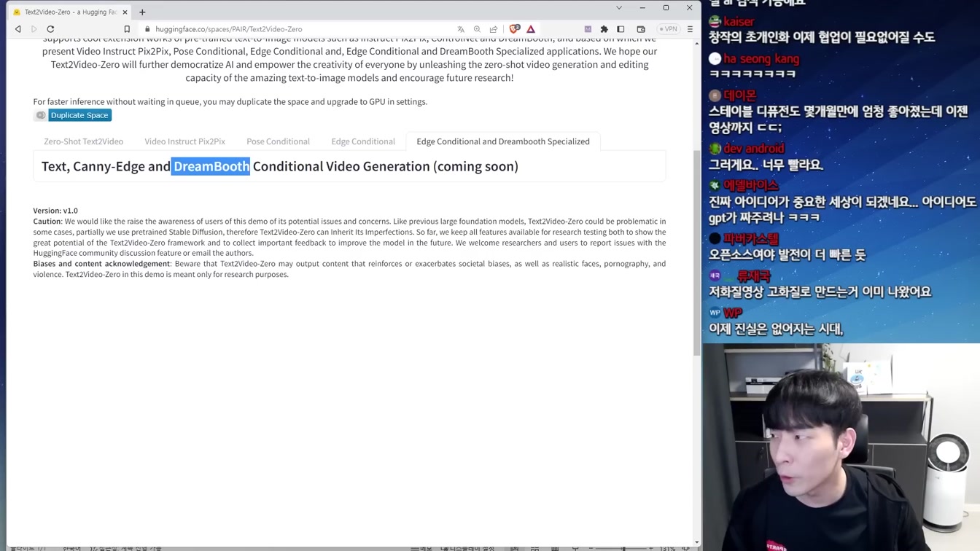Open the Brave Rewards triangle icon
980x551 pixels.
coord(531,29)
